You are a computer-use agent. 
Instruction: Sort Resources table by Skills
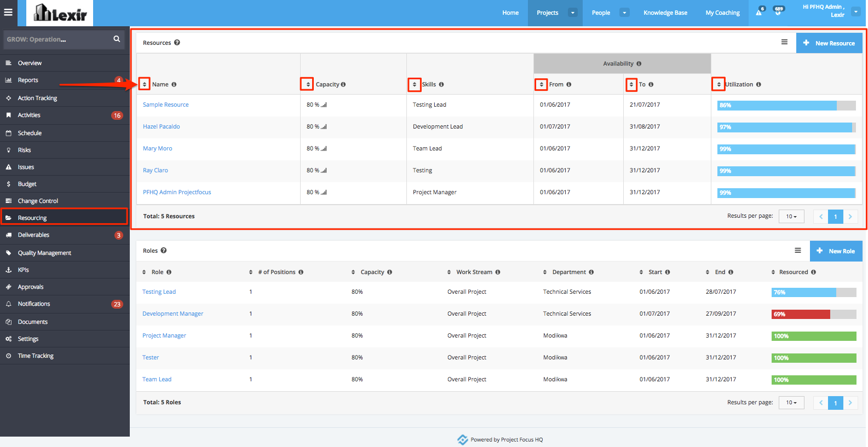(x=415, y=84)
